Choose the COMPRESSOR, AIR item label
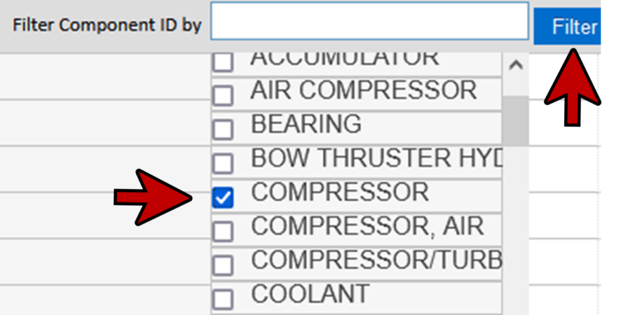The height and width of the screenshot is (315, 644). pos(367,226)
